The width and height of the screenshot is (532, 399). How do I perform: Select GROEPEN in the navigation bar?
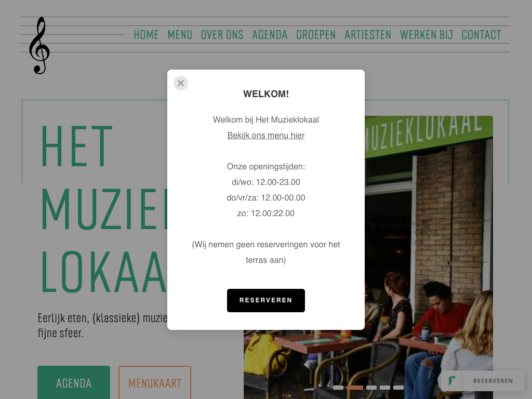pos(316,35)
